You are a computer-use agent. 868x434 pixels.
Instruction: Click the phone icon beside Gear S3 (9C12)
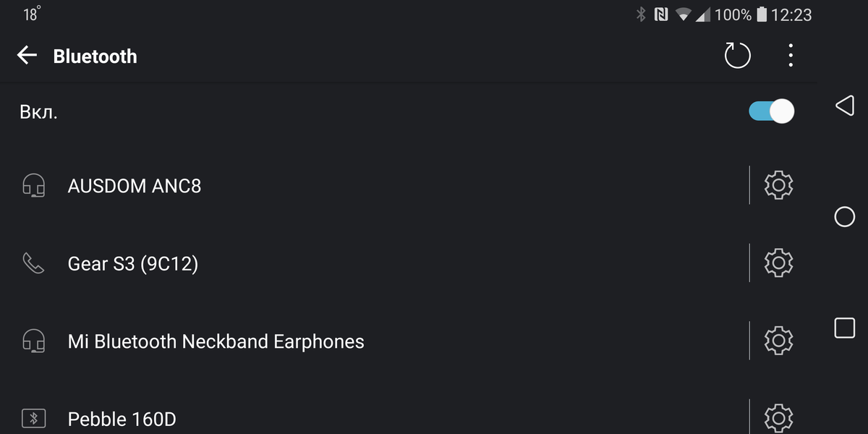point(32,263)
